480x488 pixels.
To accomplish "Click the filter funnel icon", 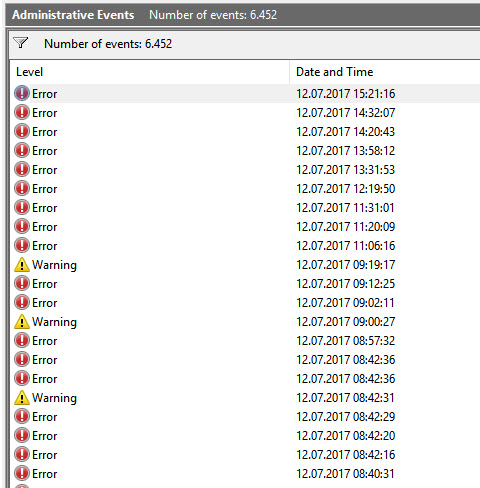I will click(20, 43).
